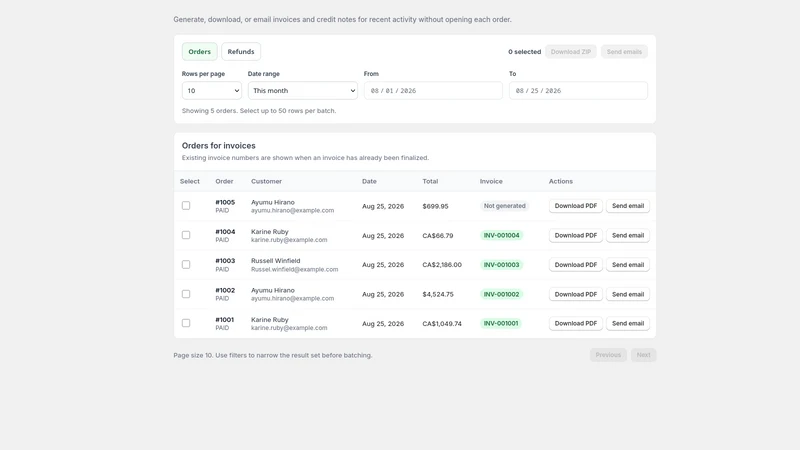Select the checkbox for order #1002
This screenshot has height=450, width=800.
click(186, 294)
